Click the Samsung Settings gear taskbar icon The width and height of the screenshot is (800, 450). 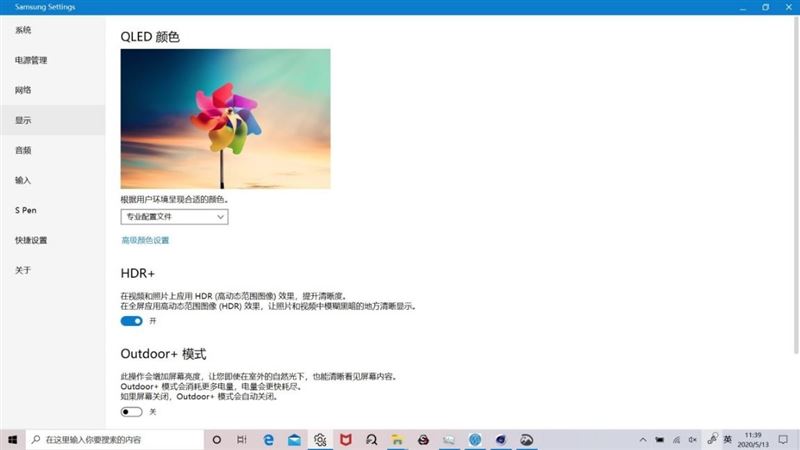click(x=320, y=440)
